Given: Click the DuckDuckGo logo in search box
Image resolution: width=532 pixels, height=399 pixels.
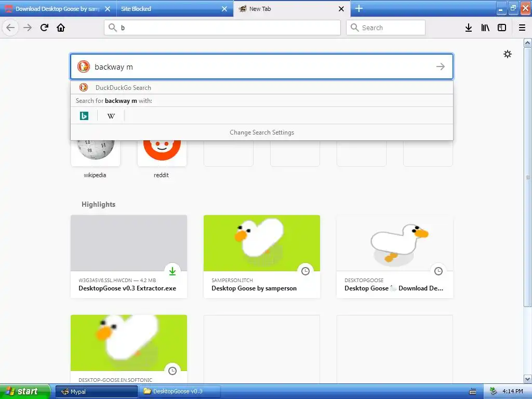Looking at the screenshot, I should (x=84, y=66).
